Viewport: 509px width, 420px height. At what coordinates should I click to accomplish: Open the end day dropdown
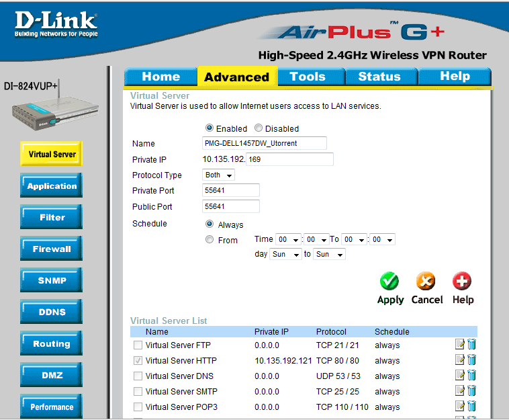(x=329, y=254)
